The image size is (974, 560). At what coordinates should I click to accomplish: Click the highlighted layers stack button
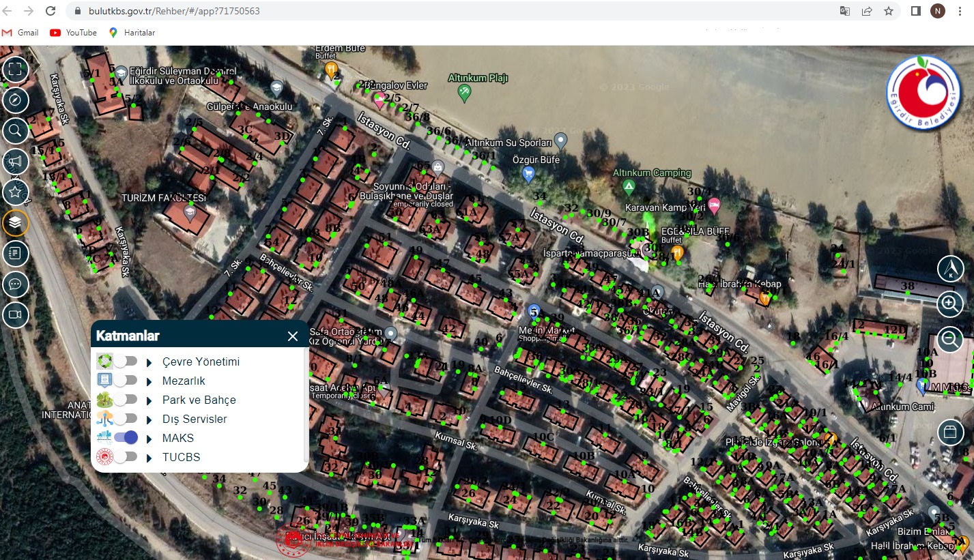pos(16,223)
